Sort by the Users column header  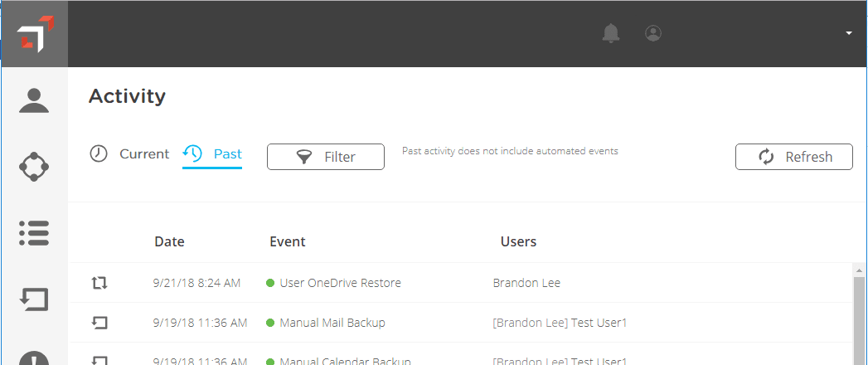[518, 241]
